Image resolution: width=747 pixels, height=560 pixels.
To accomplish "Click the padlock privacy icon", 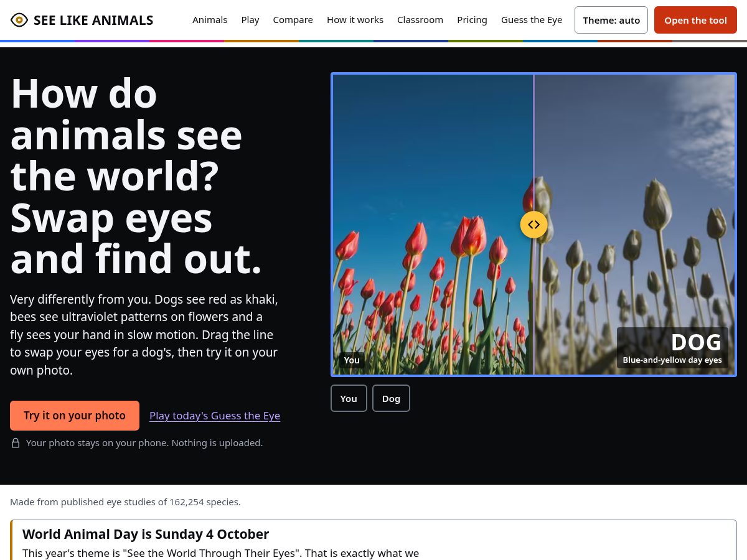I will [16, 443].
